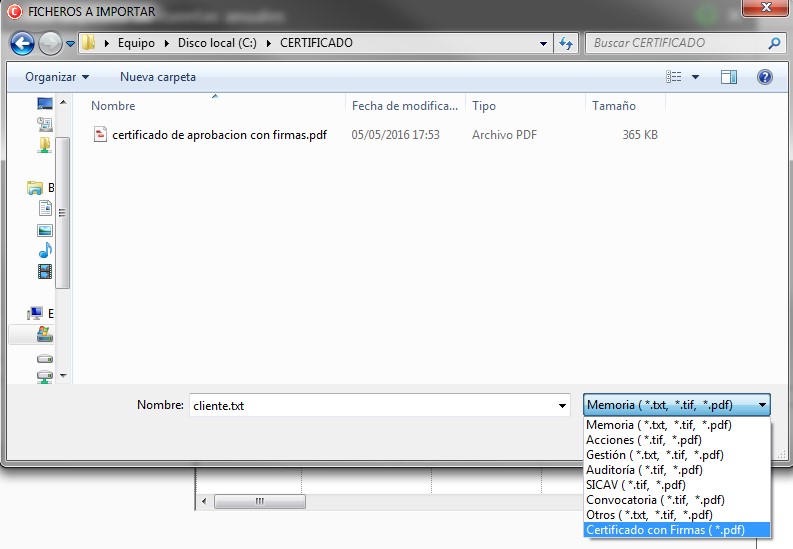Open the Pictures library icon
This screenshot has height=549, width=793.
pyautogui.click(x=45, y=231)
